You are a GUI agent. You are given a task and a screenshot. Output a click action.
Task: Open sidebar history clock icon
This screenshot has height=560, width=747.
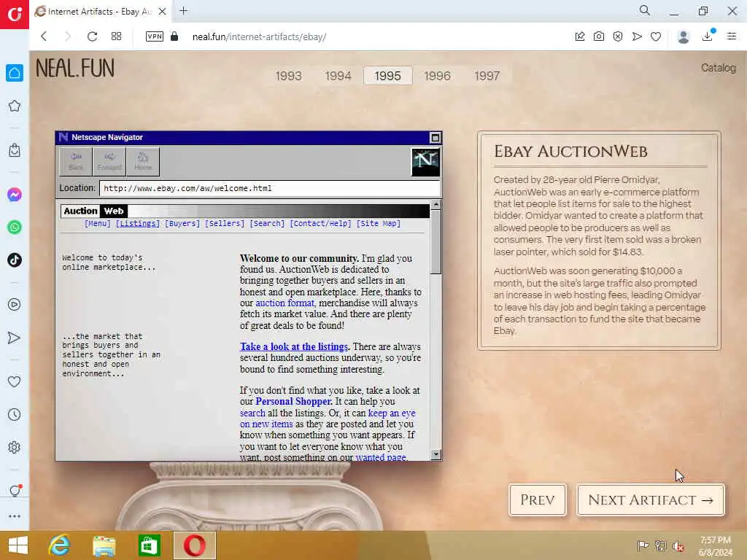15,414
